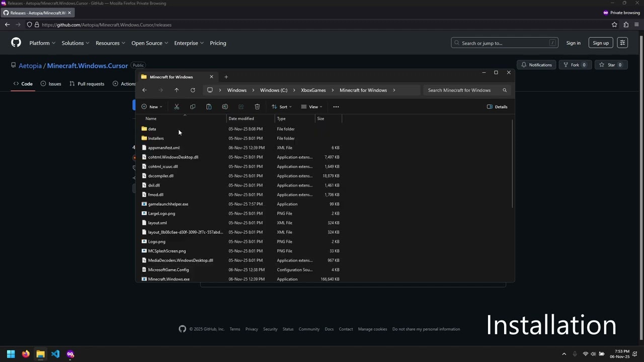644x362 pixels.
Task: Click the Explorer file list vertical scrollbar
Action: [x=513, y=163]
